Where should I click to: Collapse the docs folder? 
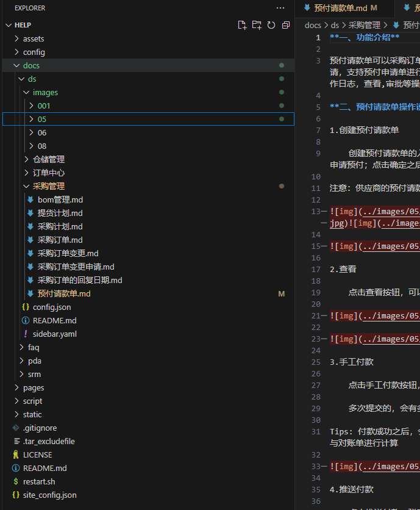[x=31, y=65]
